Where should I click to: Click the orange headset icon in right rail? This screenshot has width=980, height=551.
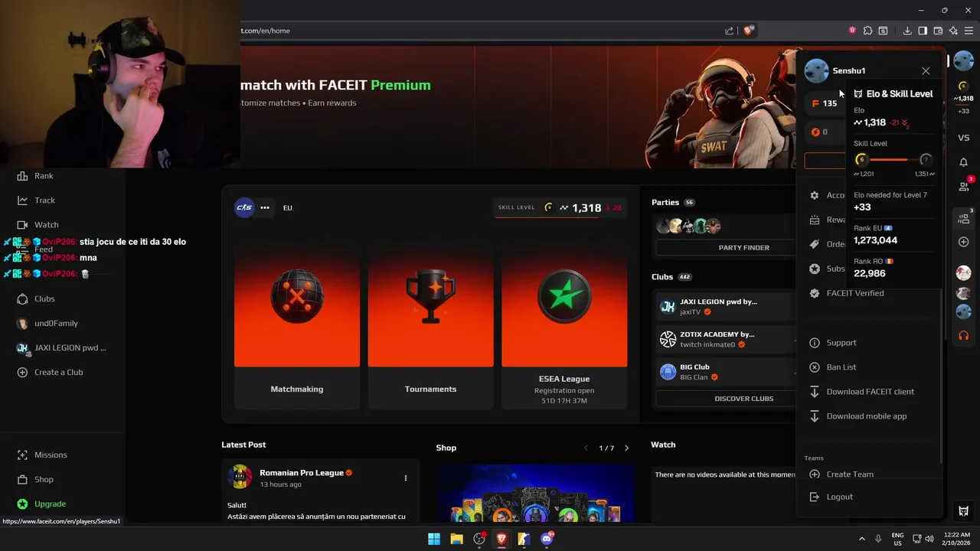coord(964,335)
